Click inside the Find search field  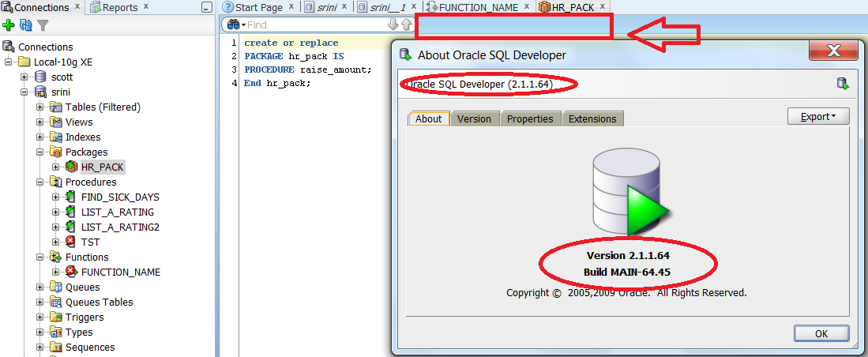click(316, 25)
